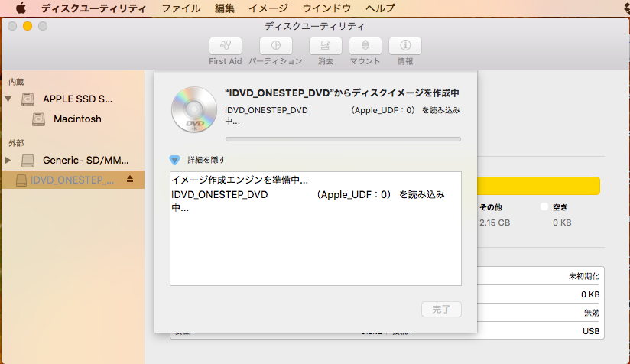
Task: Eject the IDVD_ONESTEP disc via eject icon
Action: [130, 179]
